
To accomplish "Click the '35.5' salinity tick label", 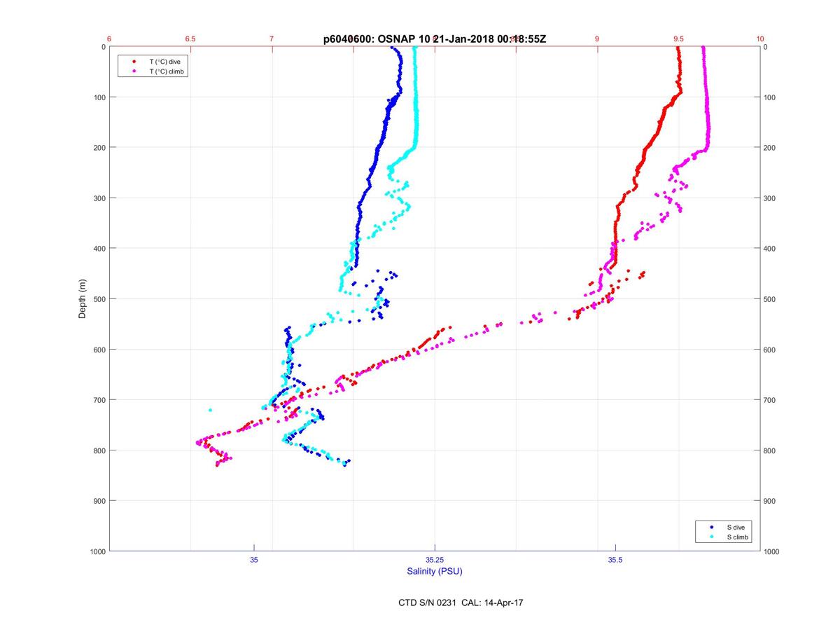I will click(615, 560).
